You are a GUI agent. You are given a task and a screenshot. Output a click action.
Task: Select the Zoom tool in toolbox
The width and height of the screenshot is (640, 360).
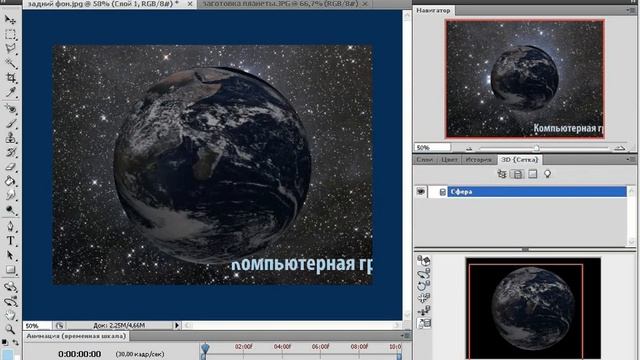(10, 329)
